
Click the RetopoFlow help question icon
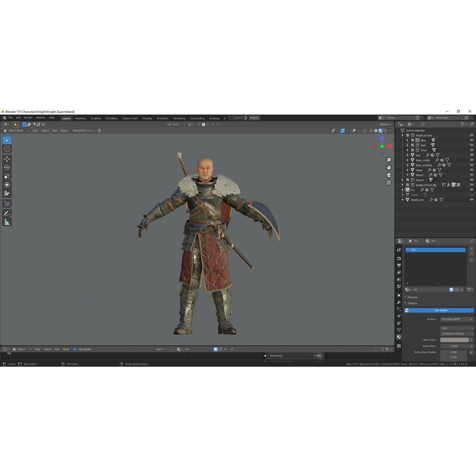click(99, 130)
